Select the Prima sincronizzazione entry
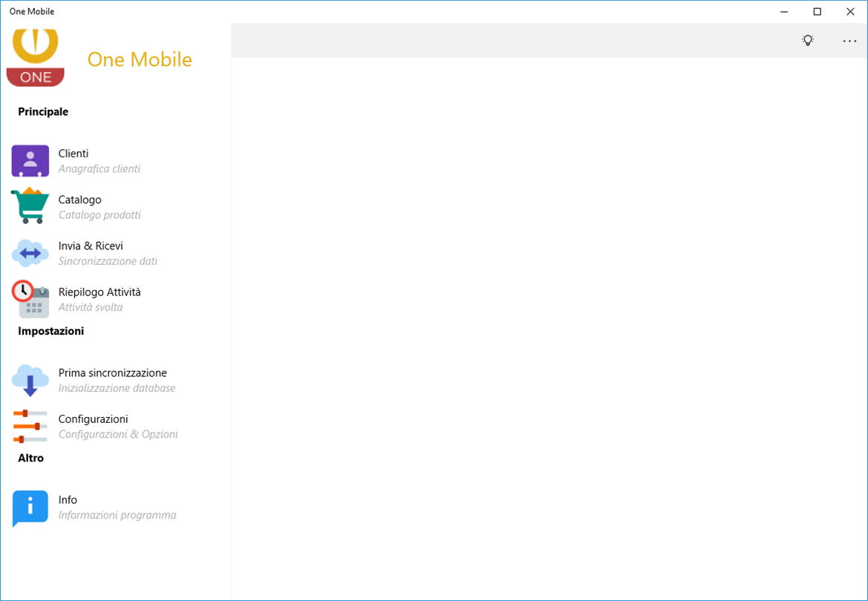The image size is (868, 601). coord(116,380)
